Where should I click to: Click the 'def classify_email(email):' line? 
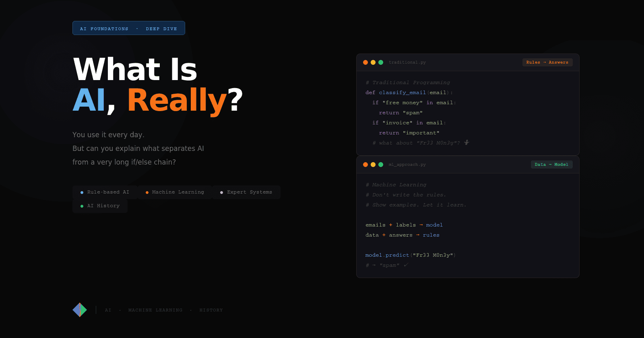click(x=409, y=93)
